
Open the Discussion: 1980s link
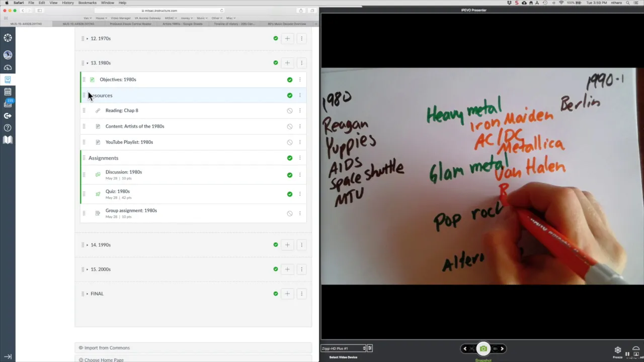pos(124,172)
